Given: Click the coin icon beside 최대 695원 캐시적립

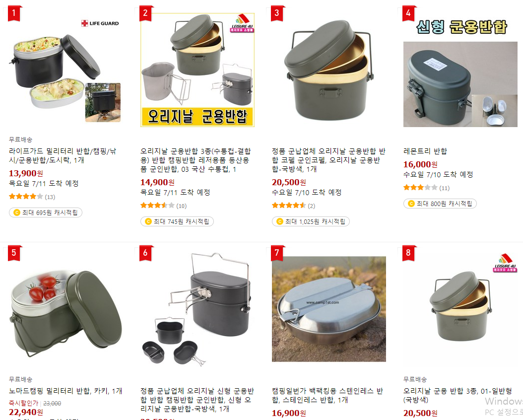Looking at the screenshot, I should [x=16, y=212].
